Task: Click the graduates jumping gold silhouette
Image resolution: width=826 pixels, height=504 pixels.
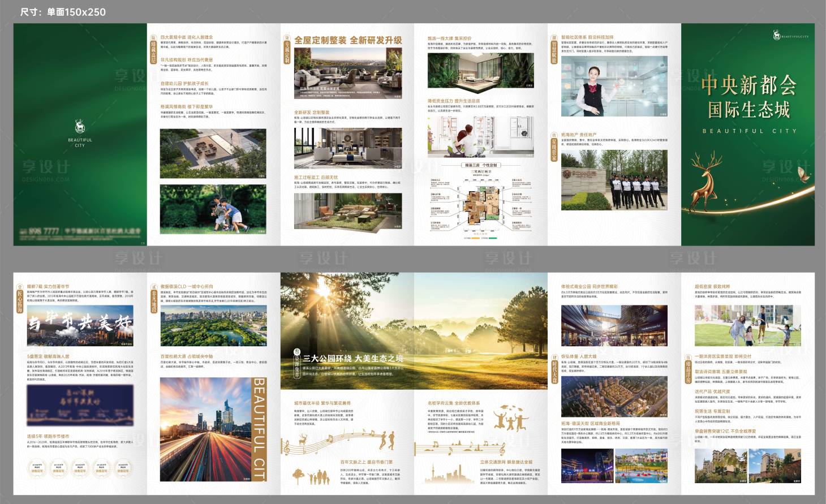Action: click(511, 419)
